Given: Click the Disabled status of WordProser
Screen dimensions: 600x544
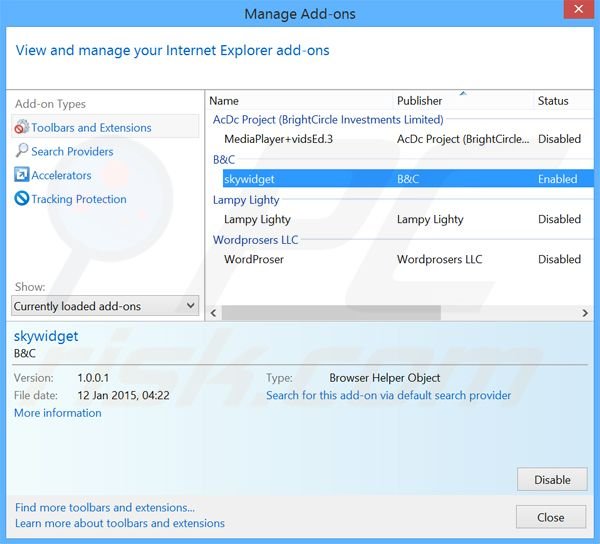Looking at the screenshot, I should (x=559, y=259).
